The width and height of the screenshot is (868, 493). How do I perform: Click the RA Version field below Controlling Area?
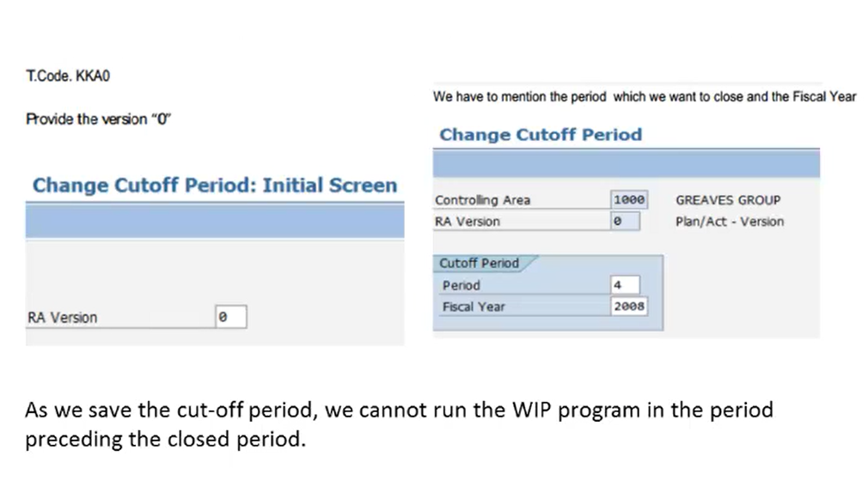click(625, 222)
